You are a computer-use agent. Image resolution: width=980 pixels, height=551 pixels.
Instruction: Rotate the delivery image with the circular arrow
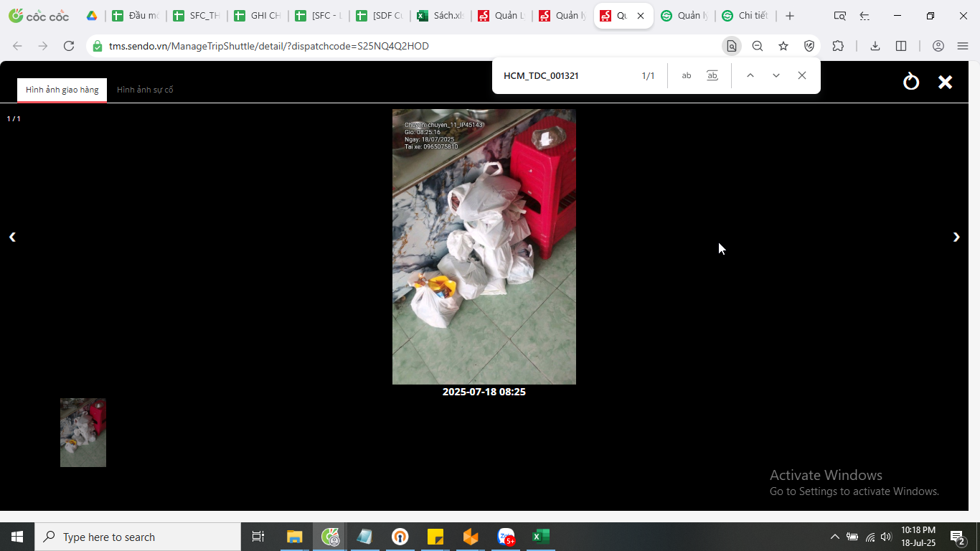pos(911,82)
